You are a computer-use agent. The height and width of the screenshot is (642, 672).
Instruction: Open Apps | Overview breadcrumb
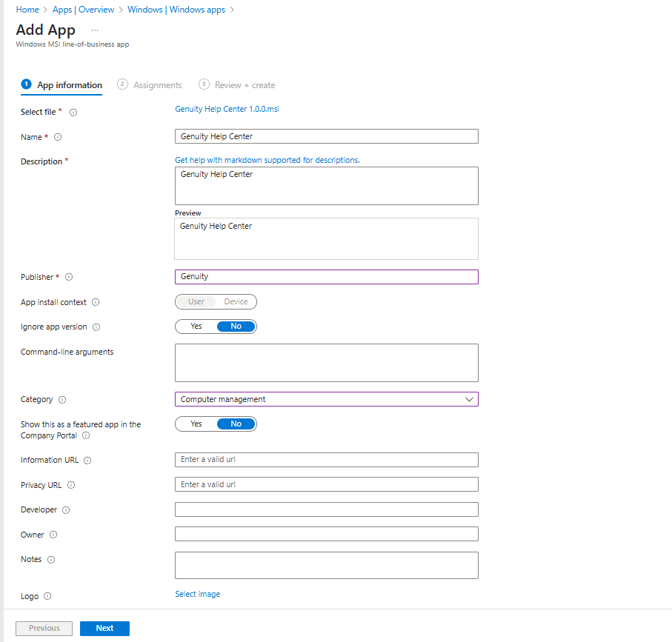click(83, 10)
